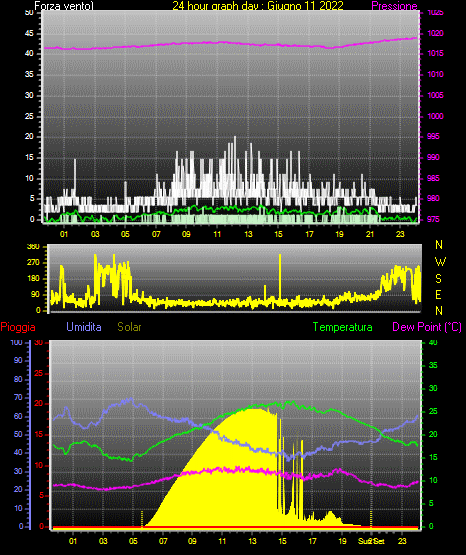This screenshot has width=466, height=555.
Task: Click the 24 hour graph day title
Action: [x=258, y=6]
